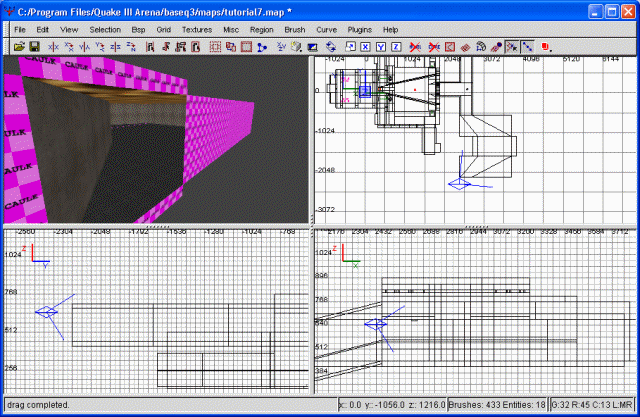Expand the Help menu

390,30
